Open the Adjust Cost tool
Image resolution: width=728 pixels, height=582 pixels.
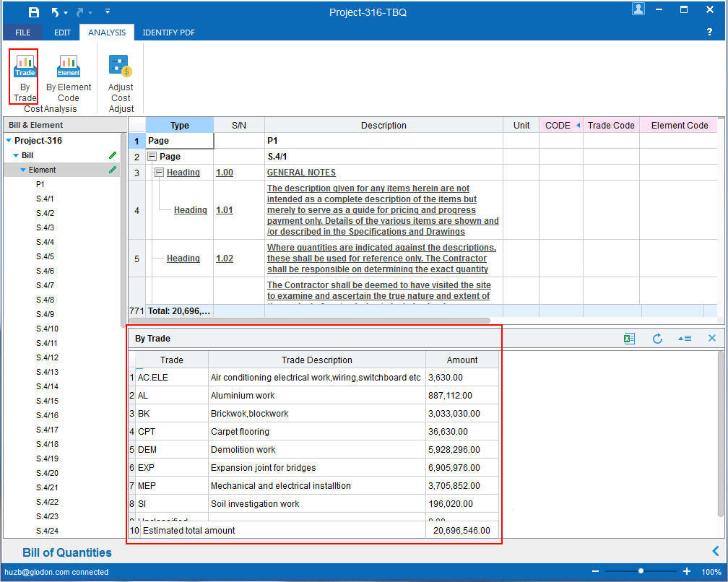pyautogui.click(x=121, y=67)
